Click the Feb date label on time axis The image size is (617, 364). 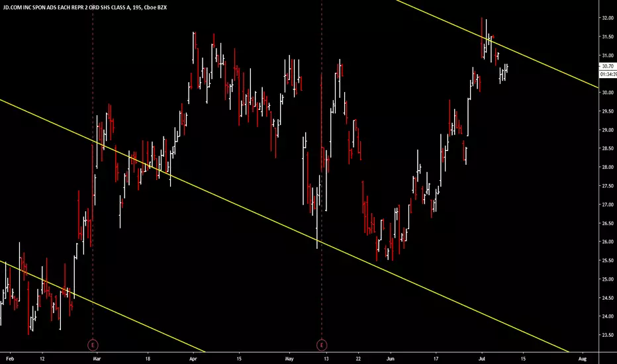[10, 359]
